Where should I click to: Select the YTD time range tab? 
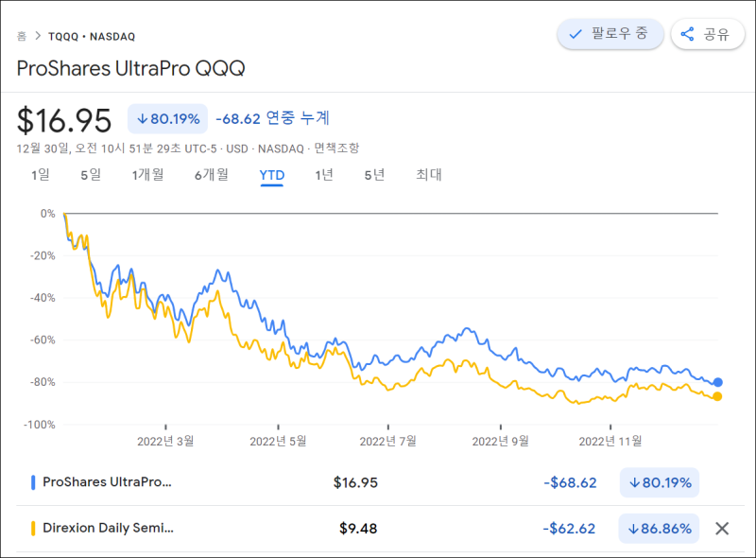click(x=272, y=175)
